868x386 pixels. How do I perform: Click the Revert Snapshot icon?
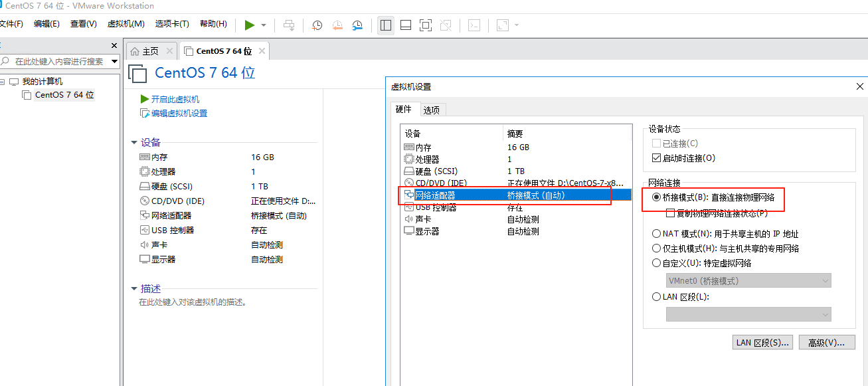point(337,25)
